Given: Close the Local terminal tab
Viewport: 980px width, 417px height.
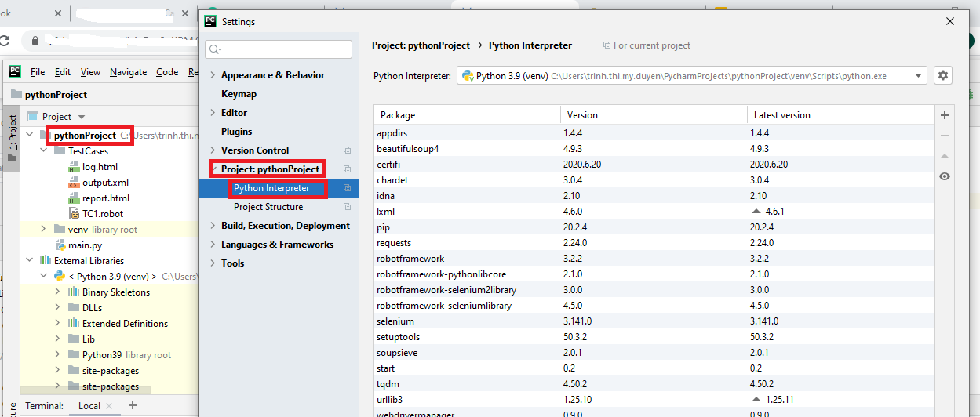Looking at the screenshot, I should (x=109, y=405).
